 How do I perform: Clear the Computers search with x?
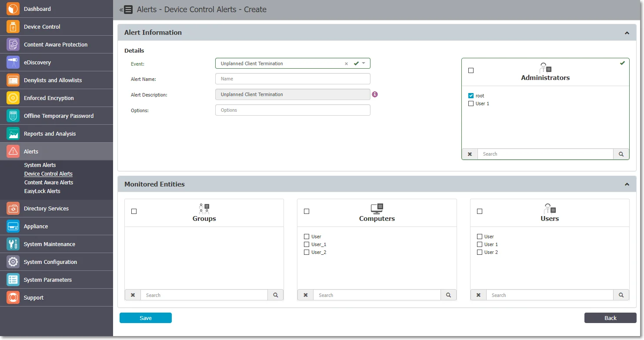point(305,295)
